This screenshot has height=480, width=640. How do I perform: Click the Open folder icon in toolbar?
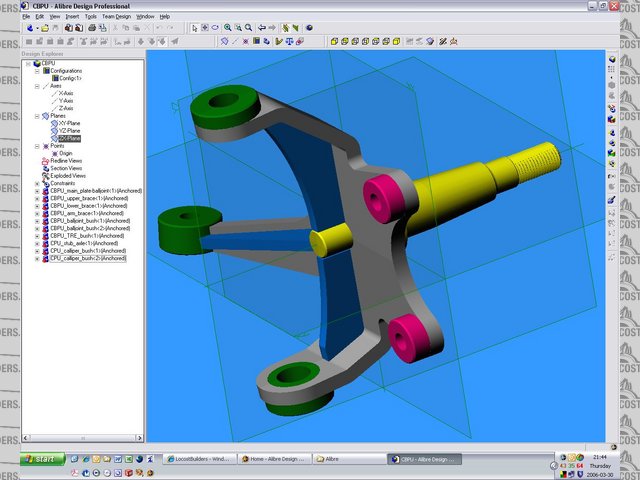pyautogui.click(x=43, y=28)
